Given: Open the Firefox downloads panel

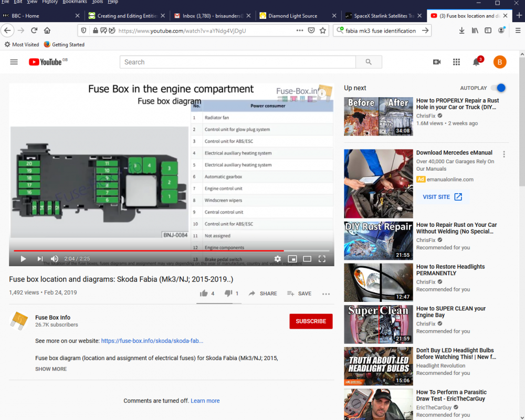Looking at the screenshot, I should pyautogui.click(x=461, y=30).
